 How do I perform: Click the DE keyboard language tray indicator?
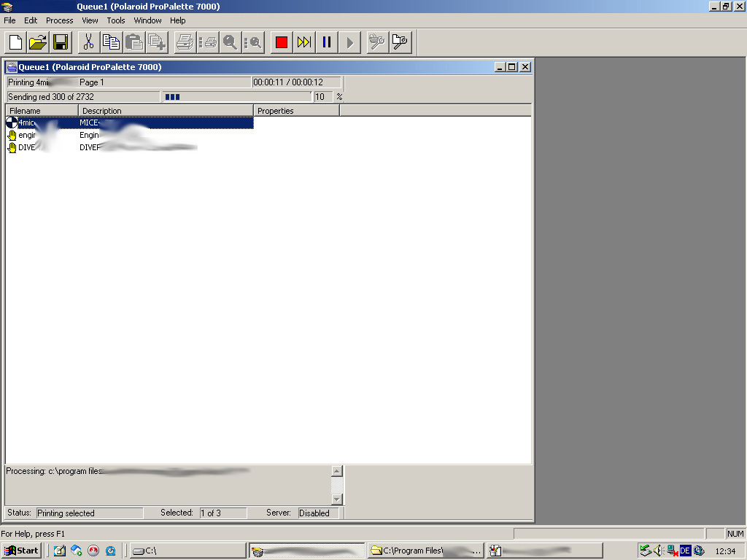click(x=685, y=551)
